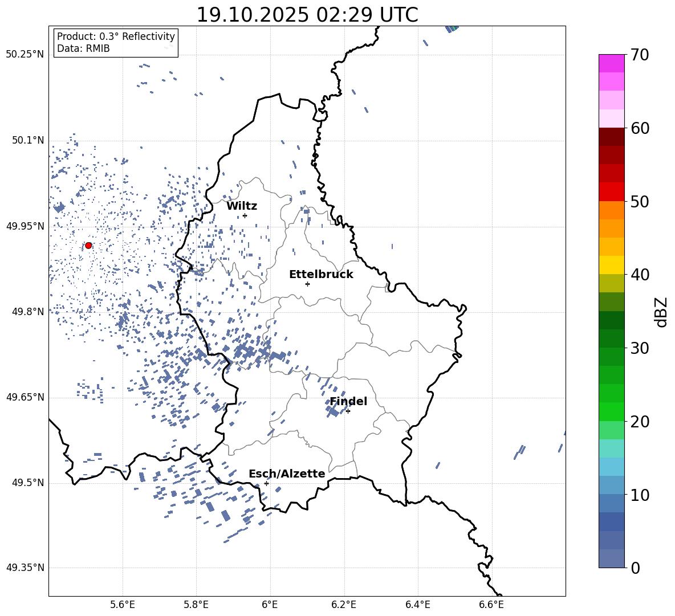
Task: Click the 50.1°N latitude label
Action: tap(28, 141)
